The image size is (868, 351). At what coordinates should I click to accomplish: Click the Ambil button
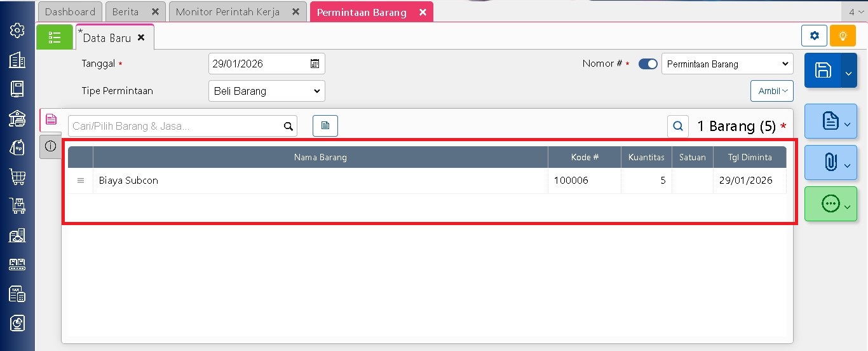(x=771, y=91)
